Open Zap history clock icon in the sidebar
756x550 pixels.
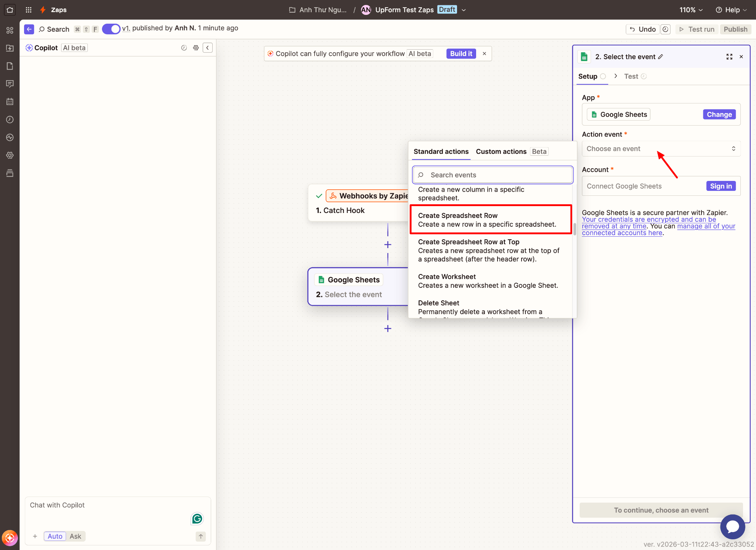click(x=10, y=119)
